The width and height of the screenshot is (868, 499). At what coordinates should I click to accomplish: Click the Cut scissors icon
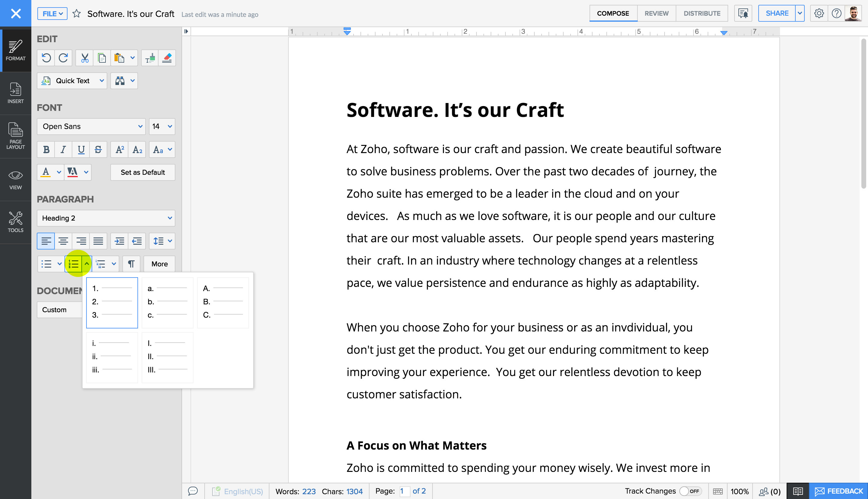pos(84,58)
